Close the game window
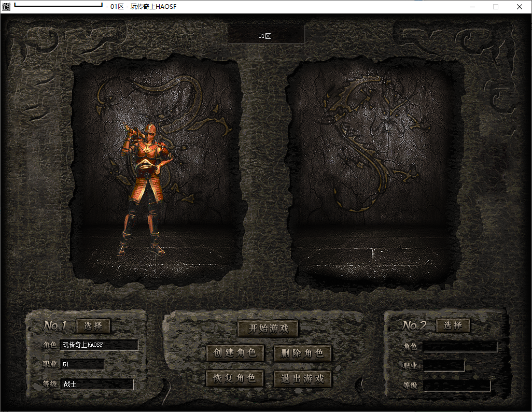The width and height of the screenshot is (532, 412). tap(520, 7)
